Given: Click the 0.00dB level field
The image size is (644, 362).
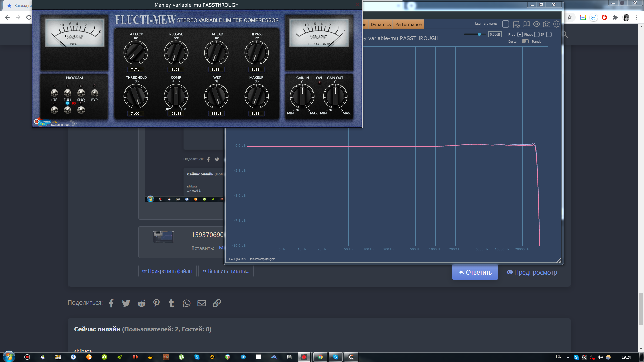Looking at the screenshot, I should 495,34.
